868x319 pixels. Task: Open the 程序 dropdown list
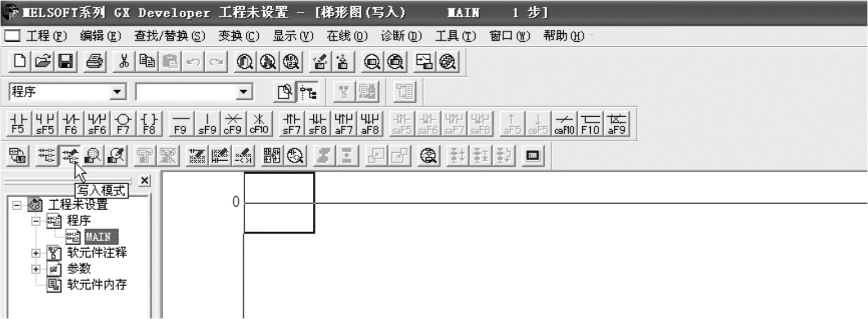pyautogui.click(x=118, y=91)
